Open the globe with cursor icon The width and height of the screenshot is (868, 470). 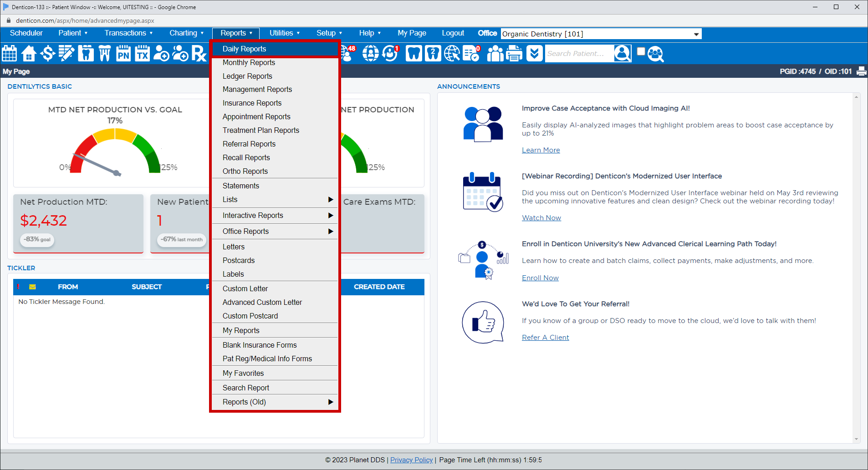452,54
